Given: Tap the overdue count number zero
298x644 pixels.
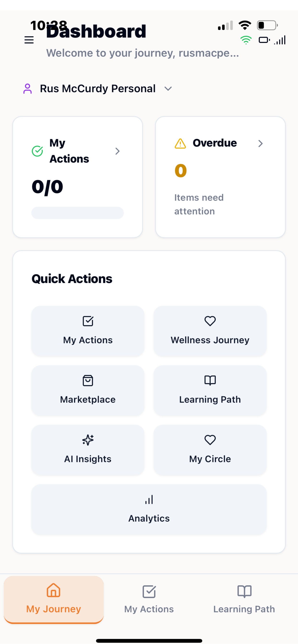Looking at the screenshot, I should 181,171.
